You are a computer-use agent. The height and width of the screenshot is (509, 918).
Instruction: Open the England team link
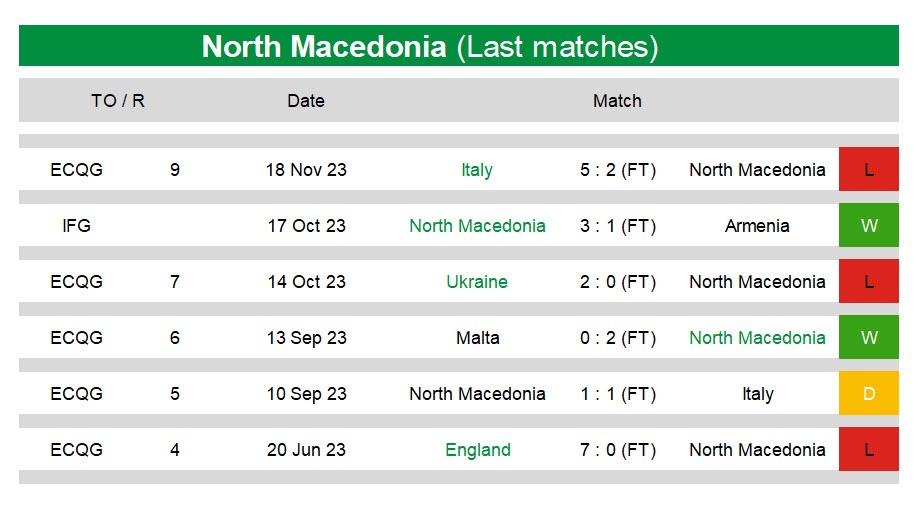coord(478,450)
